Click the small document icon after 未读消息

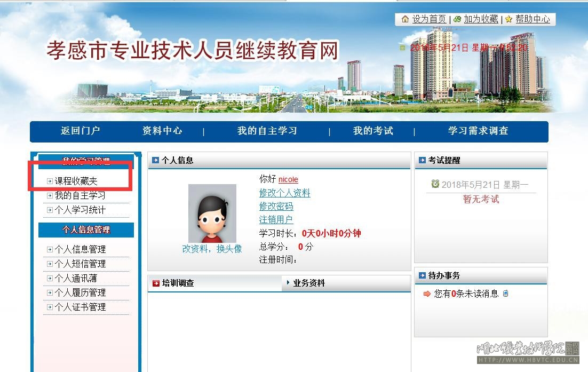coord(506,293)
